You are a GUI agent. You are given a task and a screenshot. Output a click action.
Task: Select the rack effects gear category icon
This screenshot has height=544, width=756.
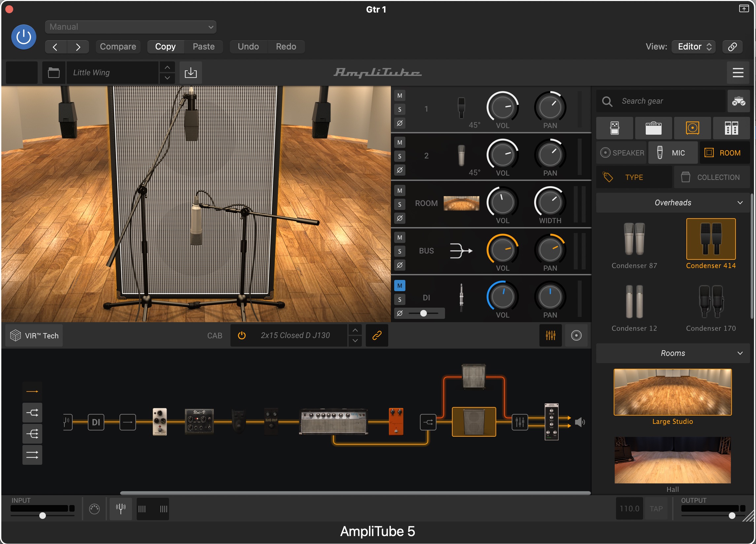coord(732,128)
